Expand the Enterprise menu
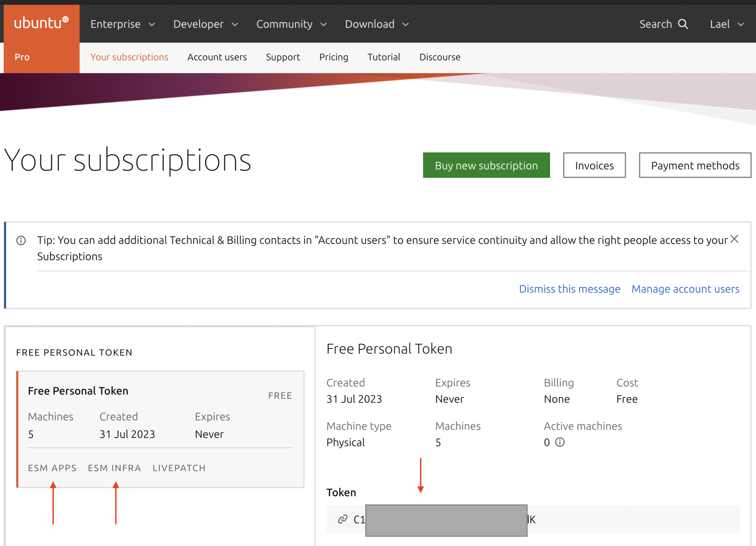 [123, 24]
